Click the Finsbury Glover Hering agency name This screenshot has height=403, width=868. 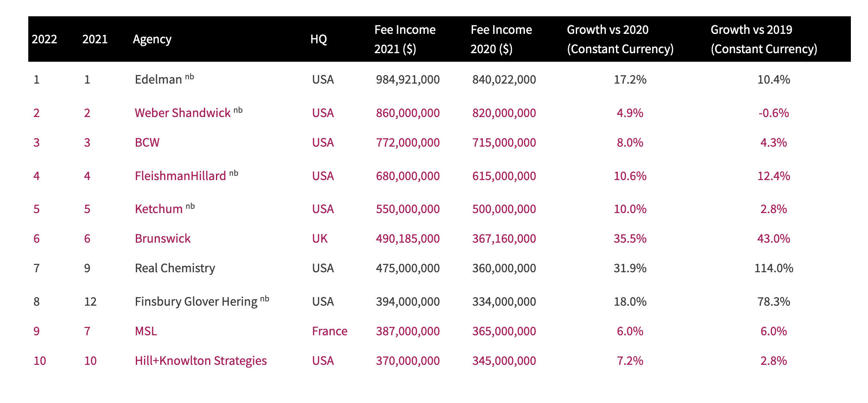[196, 302]
